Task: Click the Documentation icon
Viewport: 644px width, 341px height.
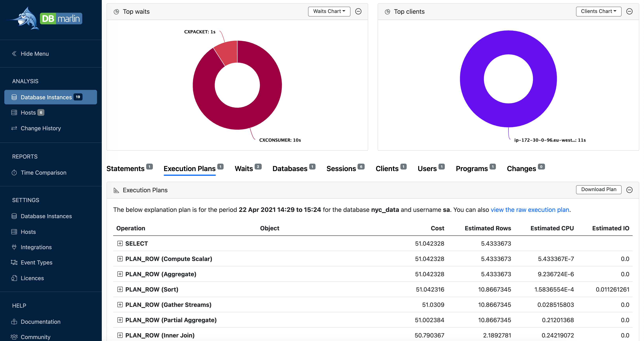Action: pos(14,322)
